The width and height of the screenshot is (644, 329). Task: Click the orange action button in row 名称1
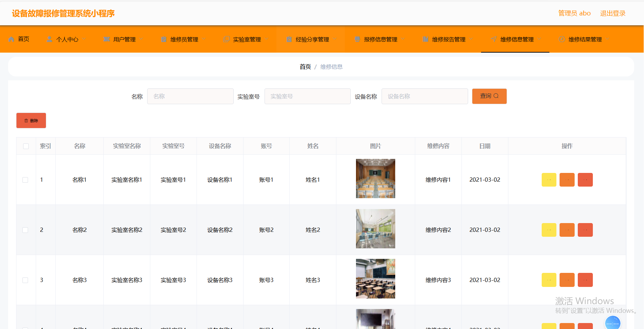[567, 180]
